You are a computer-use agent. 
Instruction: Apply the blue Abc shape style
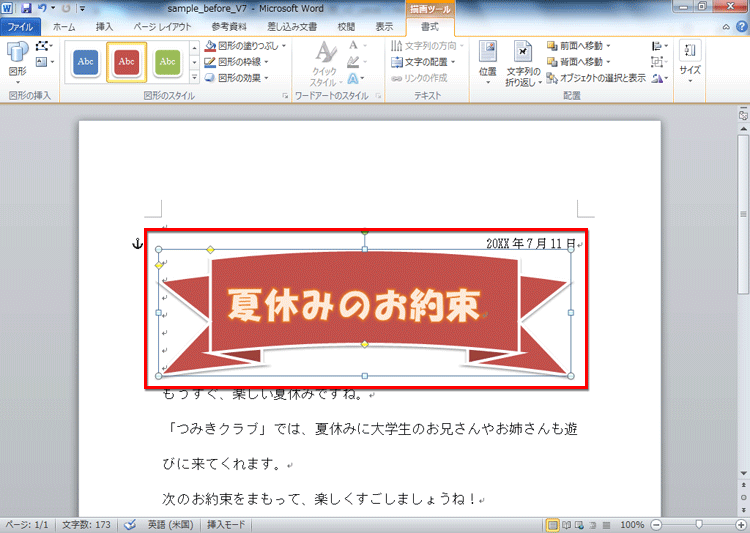86,62
